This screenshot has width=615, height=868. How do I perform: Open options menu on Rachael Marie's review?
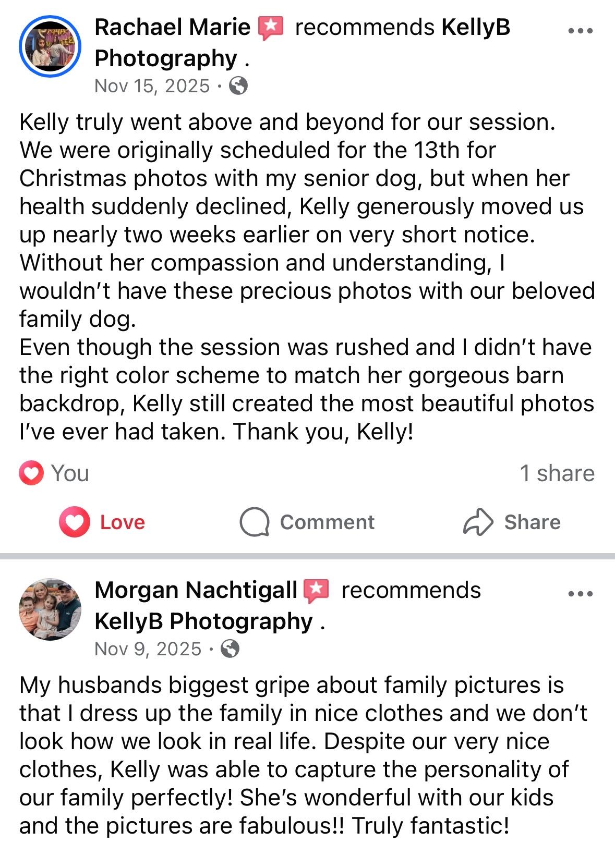pos(581,31)
